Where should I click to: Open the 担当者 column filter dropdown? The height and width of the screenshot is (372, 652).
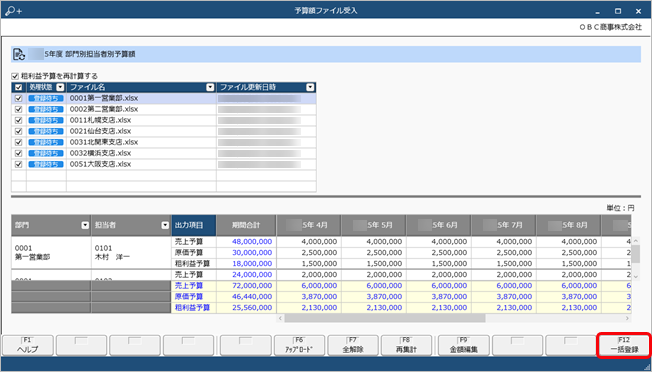(x=165, y=225)
